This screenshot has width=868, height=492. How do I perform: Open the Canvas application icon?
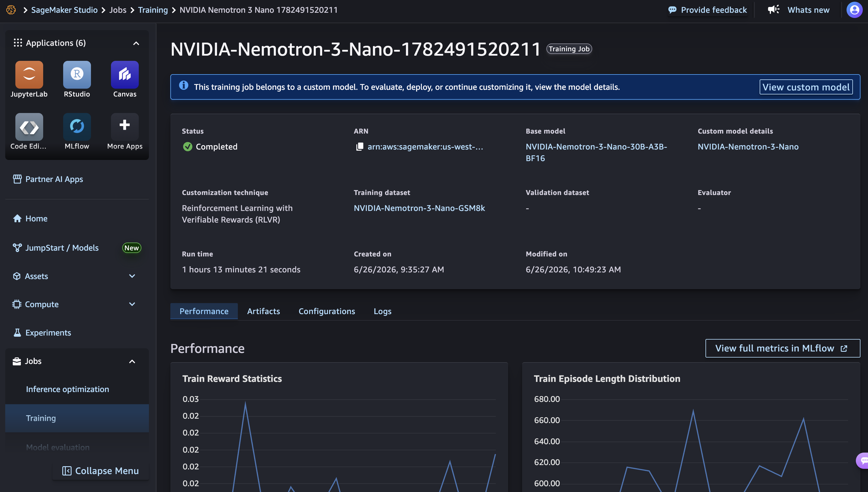coord(125,75)
